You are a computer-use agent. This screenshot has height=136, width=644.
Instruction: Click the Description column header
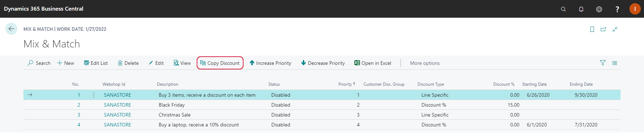coord(168,84)
